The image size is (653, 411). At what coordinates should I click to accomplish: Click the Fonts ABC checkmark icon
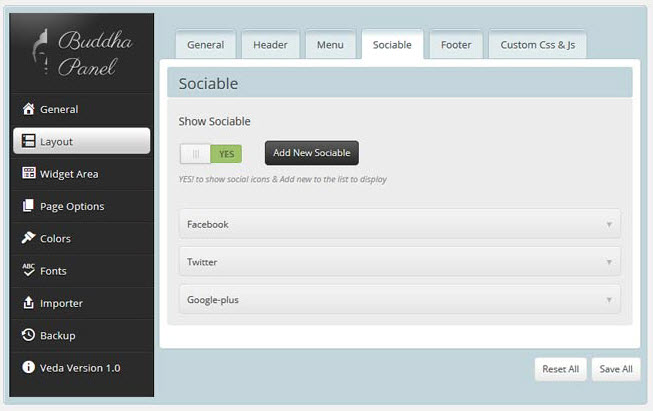(x=28, y=269)
